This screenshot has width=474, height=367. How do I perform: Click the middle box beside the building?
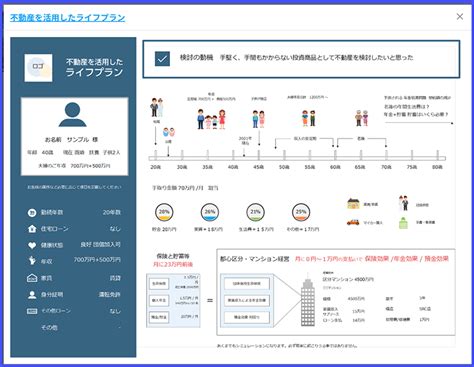[x=247, y=300]
